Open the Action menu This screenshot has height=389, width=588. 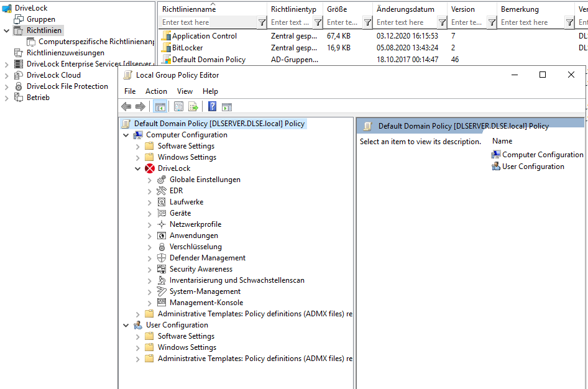coord(156,91)
